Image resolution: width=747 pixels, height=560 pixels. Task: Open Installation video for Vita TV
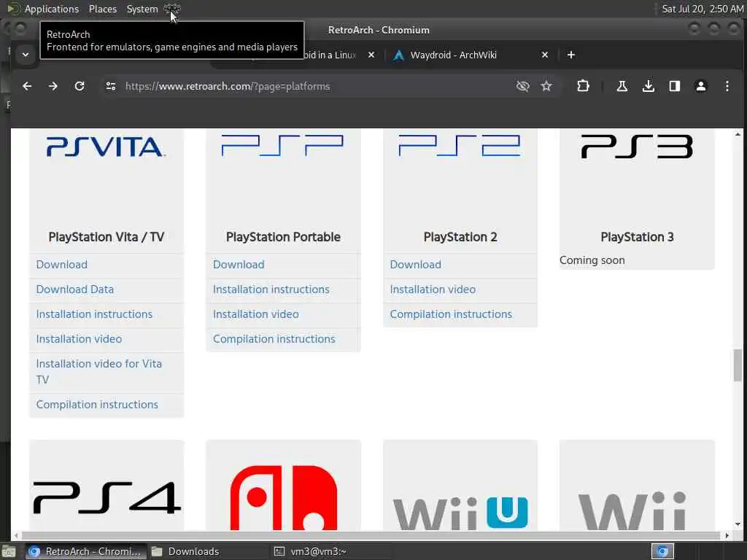coord(99,371)
